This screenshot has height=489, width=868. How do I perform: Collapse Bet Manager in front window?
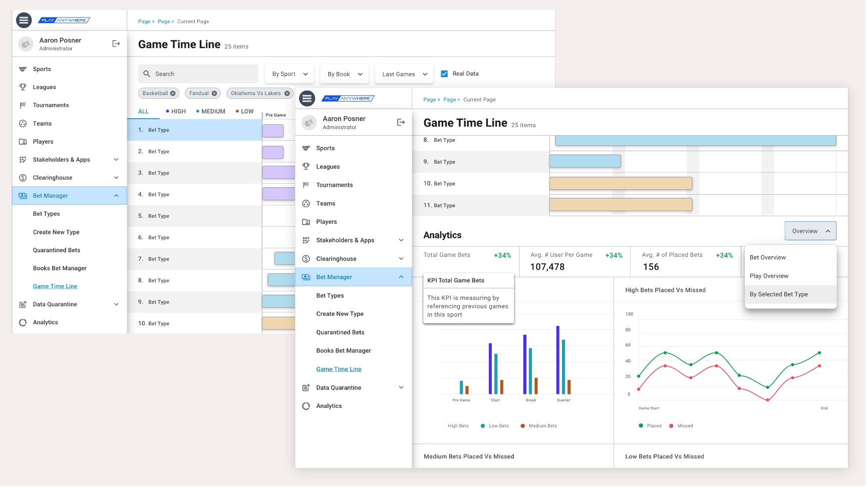[401, 277]
